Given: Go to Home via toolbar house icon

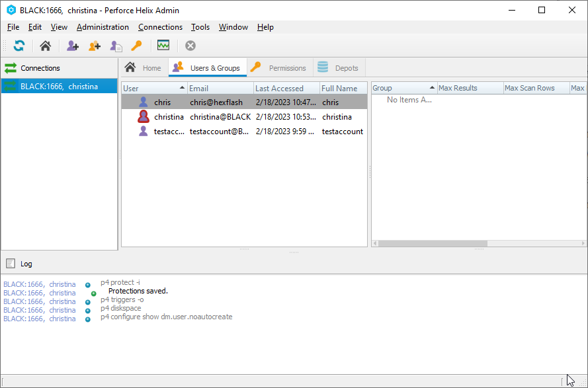Looking at the screenshot, I should (x=46, y=46).
